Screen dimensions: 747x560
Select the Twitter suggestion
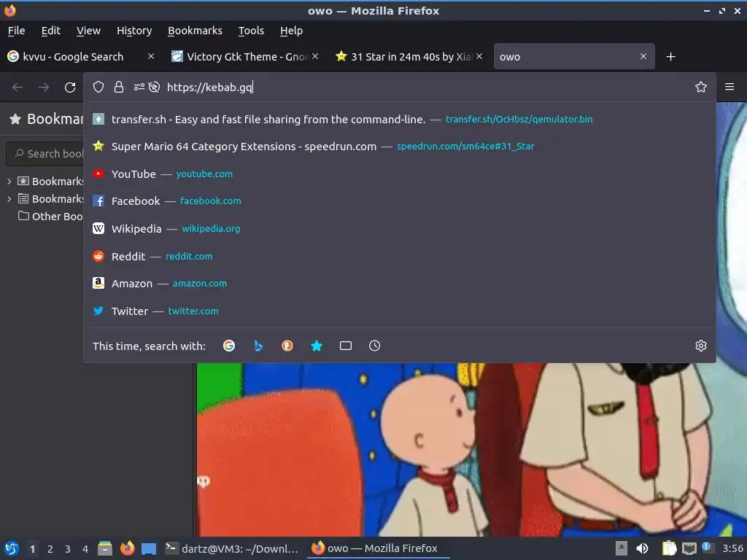(x=400, y=311)
